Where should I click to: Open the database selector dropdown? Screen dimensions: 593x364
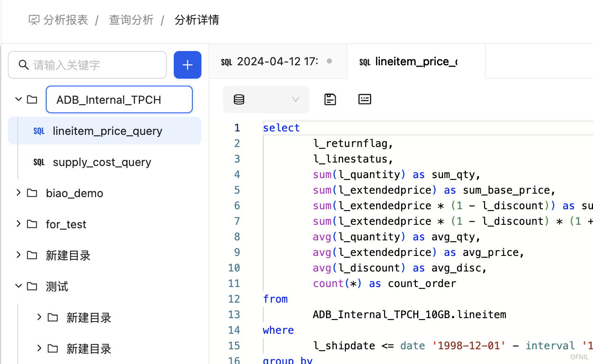coord(266,99)
